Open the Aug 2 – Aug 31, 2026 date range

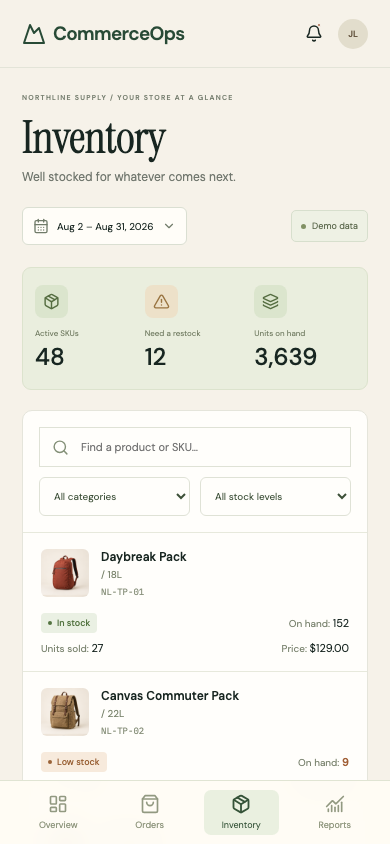point(104,226)
